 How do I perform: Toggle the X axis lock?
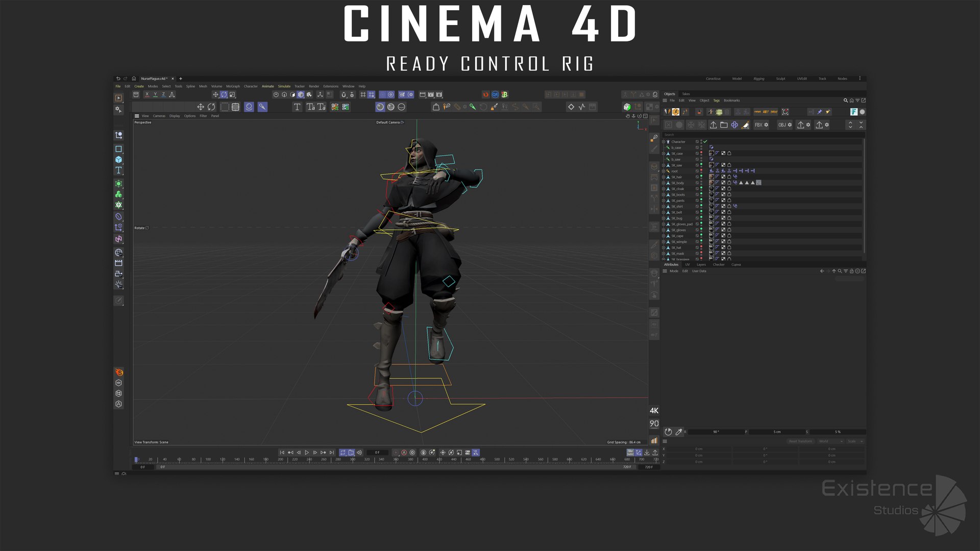[147, 94]
